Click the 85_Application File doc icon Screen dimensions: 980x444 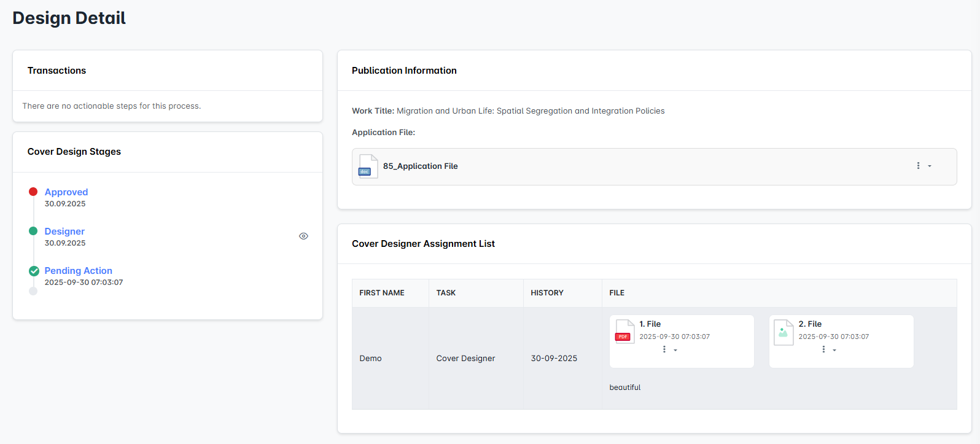click(368, 166)
